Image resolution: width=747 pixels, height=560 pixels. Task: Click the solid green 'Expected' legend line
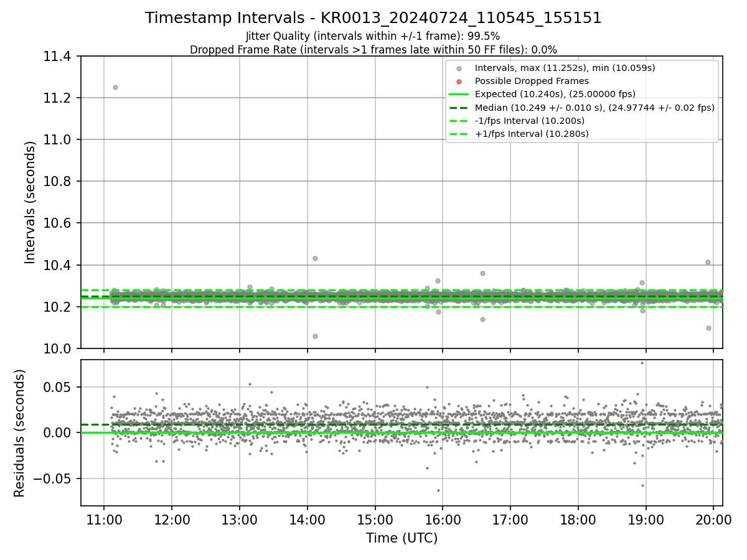pyautogui.click(x=459, y=95)
